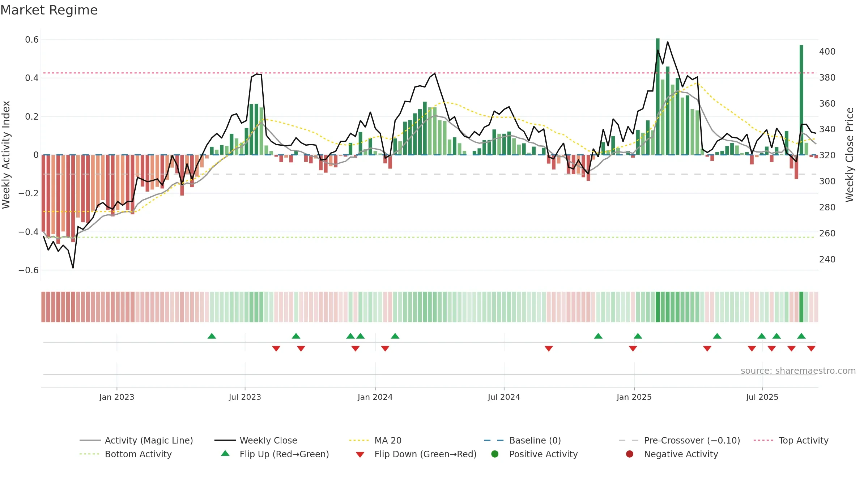Click the tallest green activity bar in early 2025
Image resolution: width=868 pixels, height=488 pixels.
click(x=658, y=97)
